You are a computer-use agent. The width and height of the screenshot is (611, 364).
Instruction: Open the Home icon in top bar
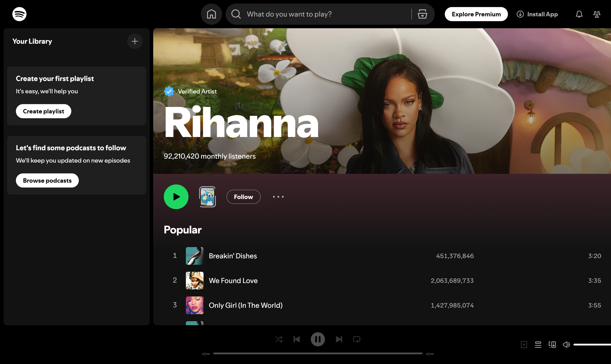211,14
